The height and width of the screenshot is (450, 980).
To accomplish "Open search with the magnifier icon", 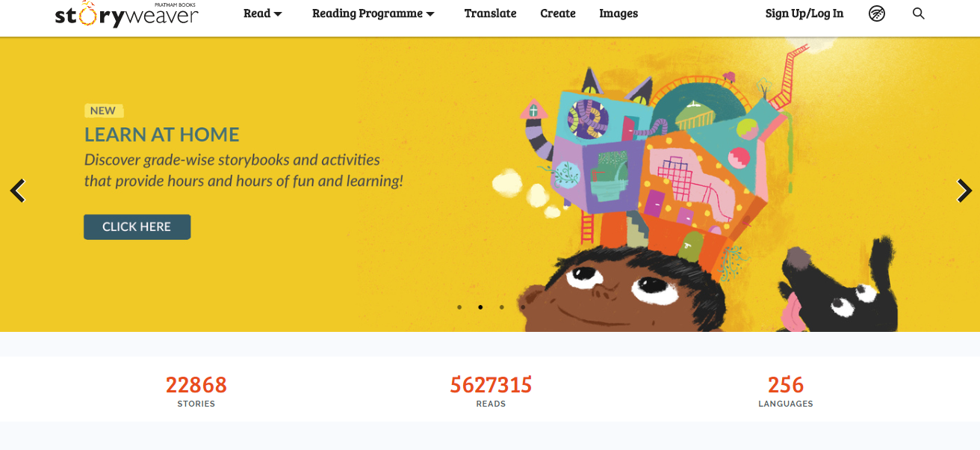I will coord(919,13).
